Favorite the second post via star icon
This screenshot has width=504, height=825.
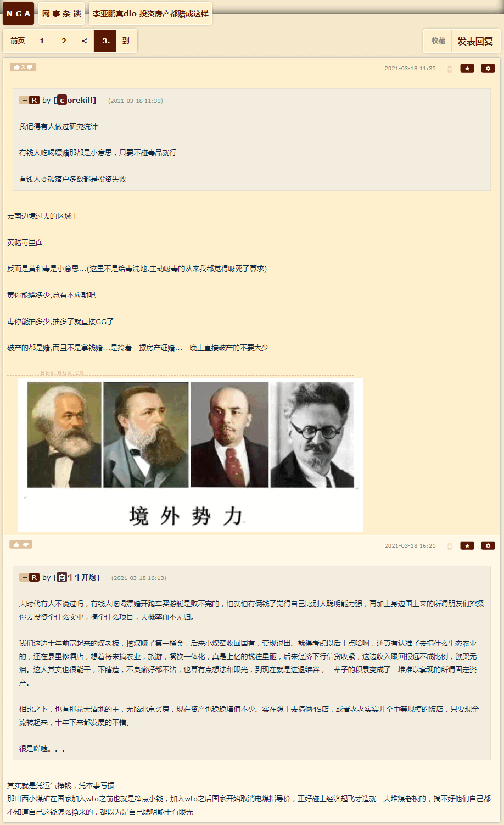click(x=467, y=546)
